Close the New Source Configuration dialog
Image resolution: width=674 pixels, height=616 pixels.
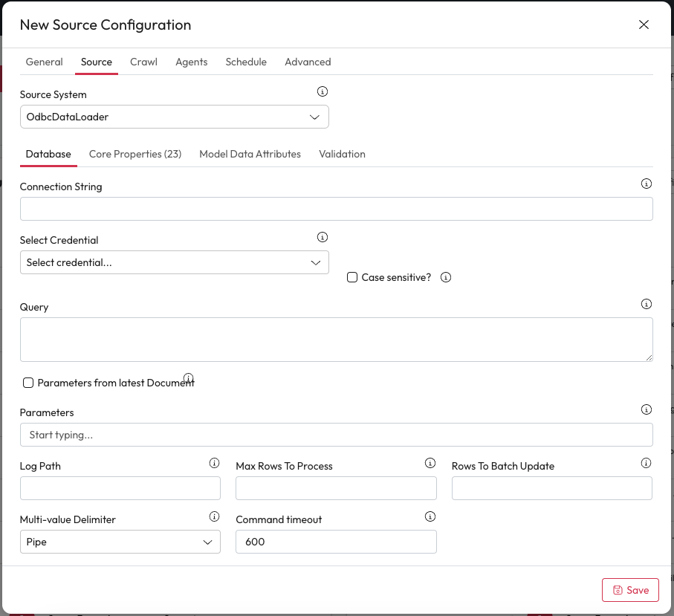644,25
